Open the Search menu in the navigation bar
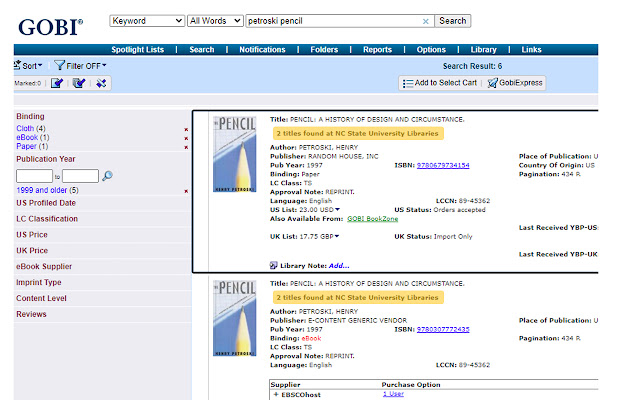This screenshot has width=640, height=400. (x=202, y=50)
